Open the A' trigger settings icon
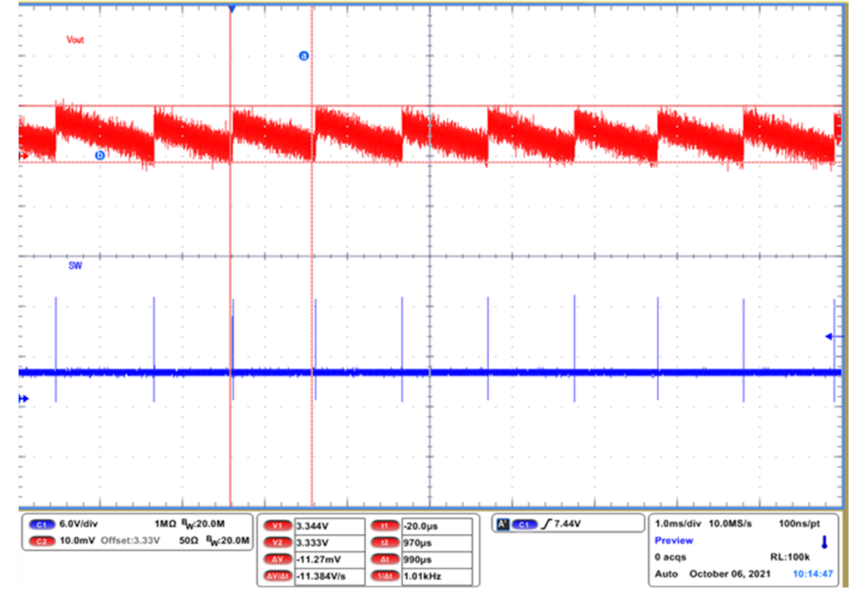The height and width of the screenshot is (589, 868). coord(501,523)
